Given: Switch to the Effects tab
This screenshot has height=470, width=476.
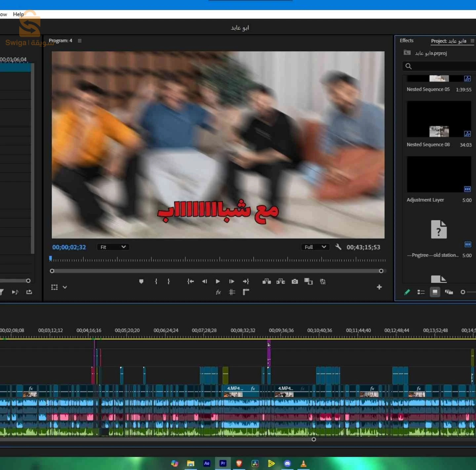Looking at the screenshot, I should (x=406, y=40).
